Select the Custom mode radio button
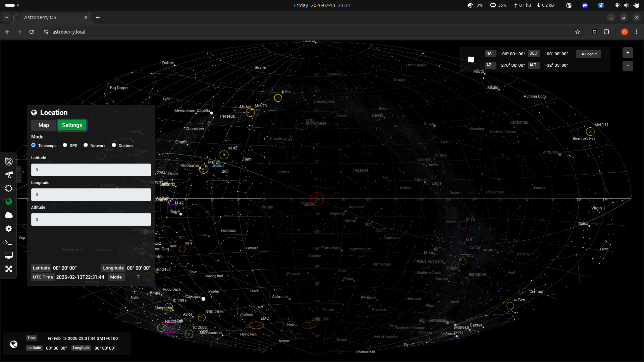Screen dimensions: 644x362 (114, 145)
